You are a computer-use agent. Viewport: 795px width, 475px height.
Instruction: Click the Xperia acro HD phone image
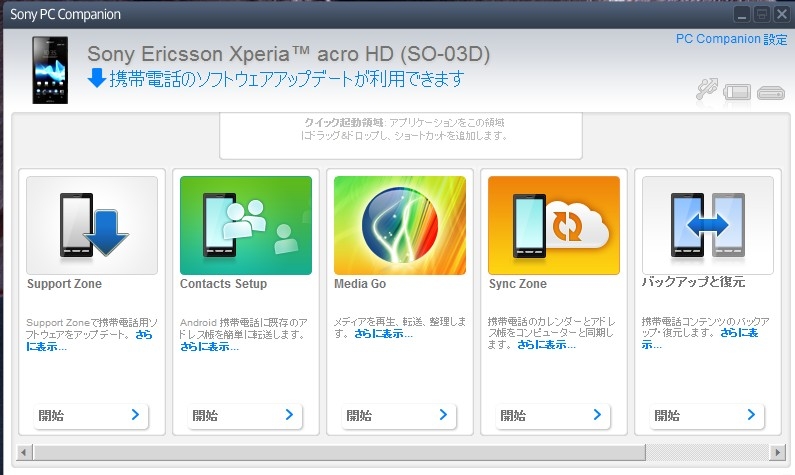[50, 70]
